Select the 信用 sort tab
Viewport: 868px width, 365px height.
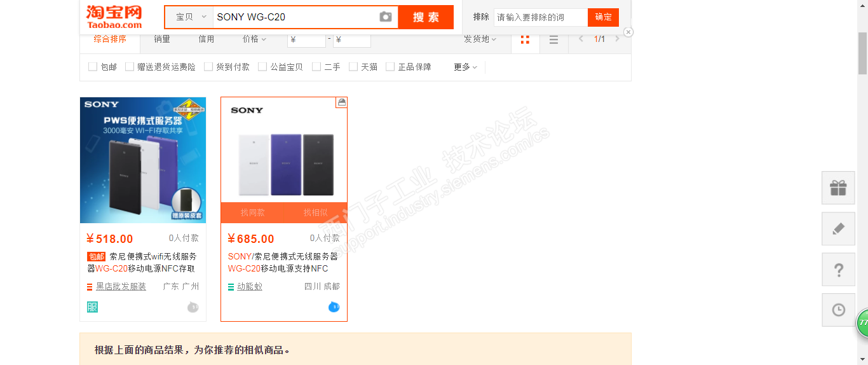click(207, 39)
